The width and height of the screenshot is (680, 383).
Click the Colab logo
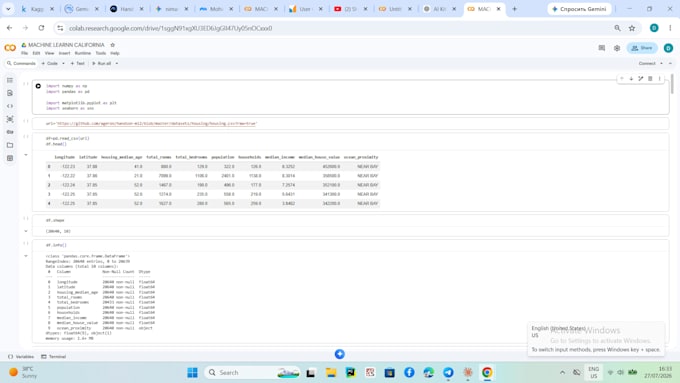[x=10, y=48]
